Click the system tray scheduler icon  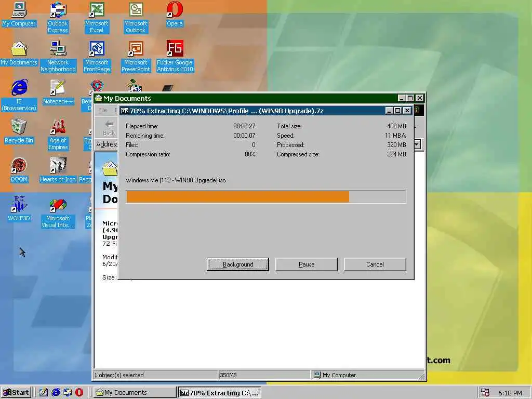point(485,393)
